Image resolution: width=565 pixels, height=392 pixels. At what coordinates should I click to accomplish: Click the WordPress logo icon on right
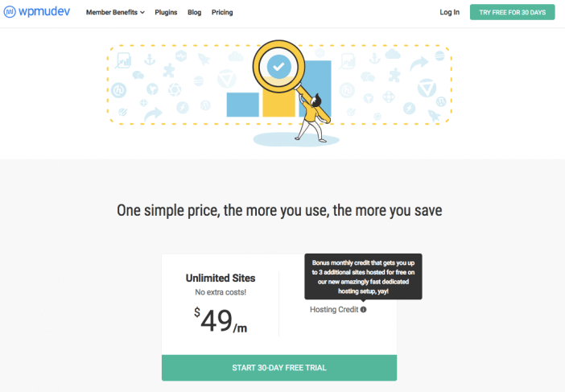point(441,101)
